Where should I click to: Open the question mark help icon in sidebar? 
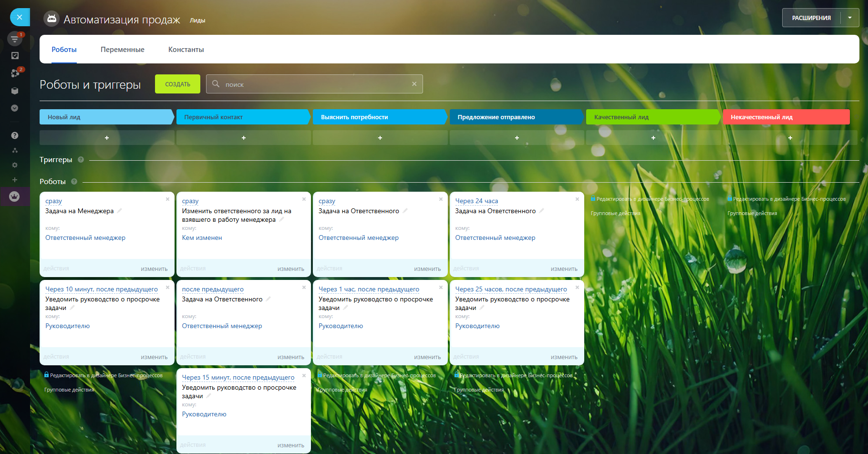(15, 135)
